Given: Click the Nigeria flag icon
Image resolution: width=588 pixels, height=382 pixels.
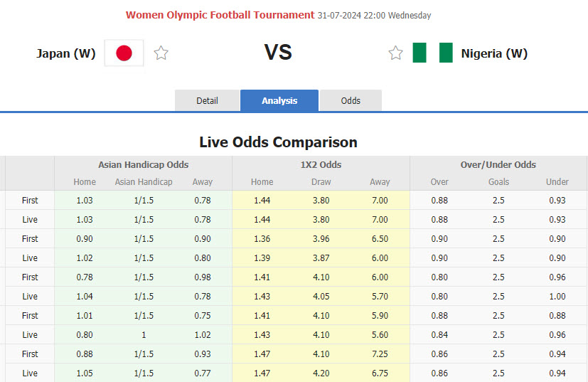Looking at the screenshot, I should coord(432,53).
